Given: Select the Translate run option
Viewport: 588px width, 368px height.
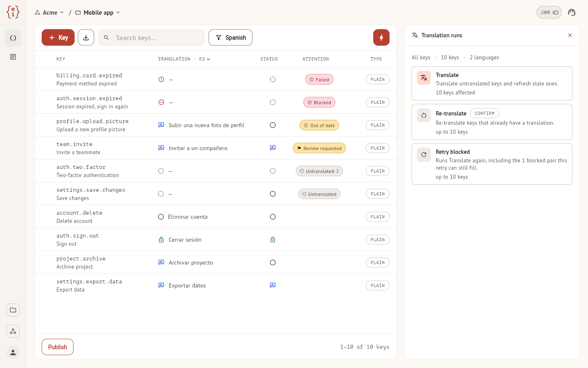Looking at the screenshot, I should [492, 83].
